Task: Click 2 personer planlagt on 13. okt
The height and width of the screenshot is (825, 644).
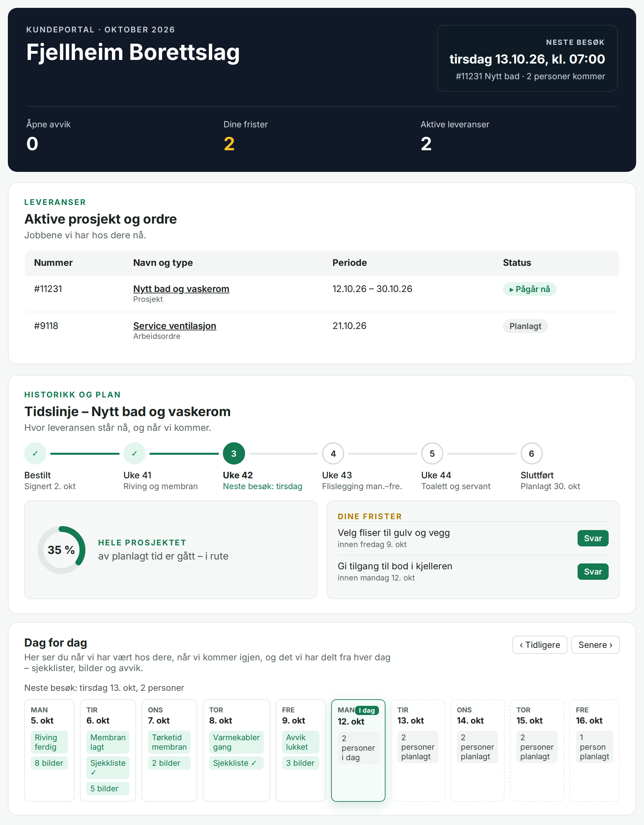Action: pos(418,747)
